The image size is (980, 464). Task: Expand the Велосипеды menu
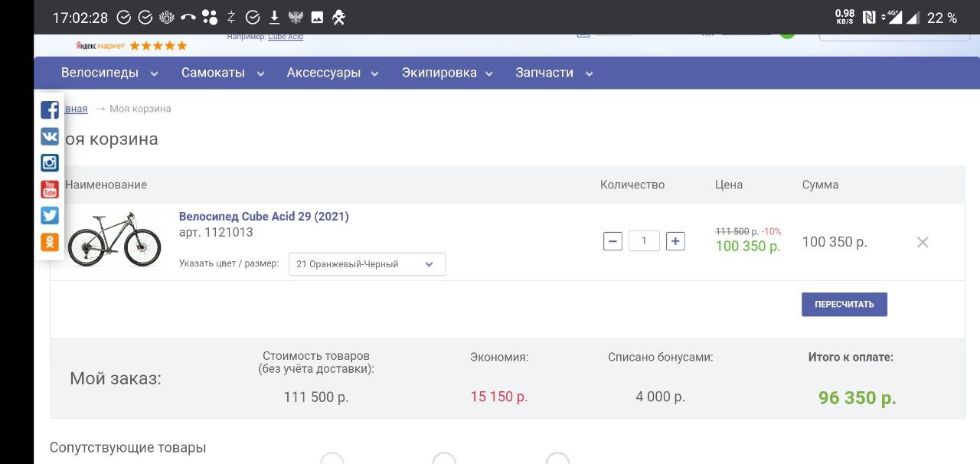pos(109,74)
